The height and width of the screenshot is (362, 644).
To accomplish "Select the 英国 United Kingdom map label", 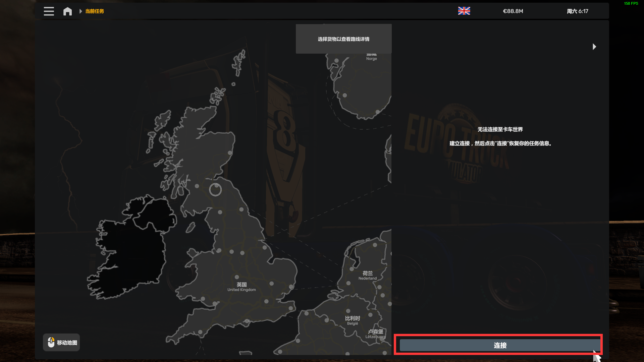I will point(241,287).
